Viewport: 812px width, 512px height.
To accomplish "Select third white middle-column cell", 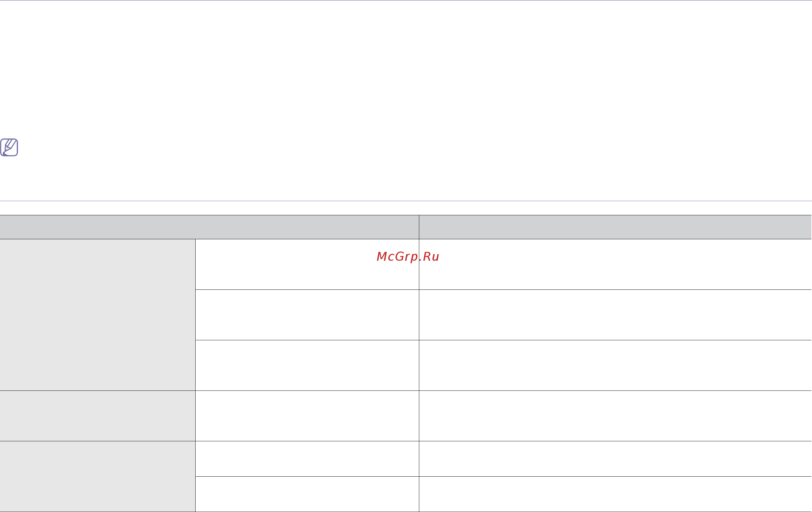I will pyautogui.click(x=307, y=366).
